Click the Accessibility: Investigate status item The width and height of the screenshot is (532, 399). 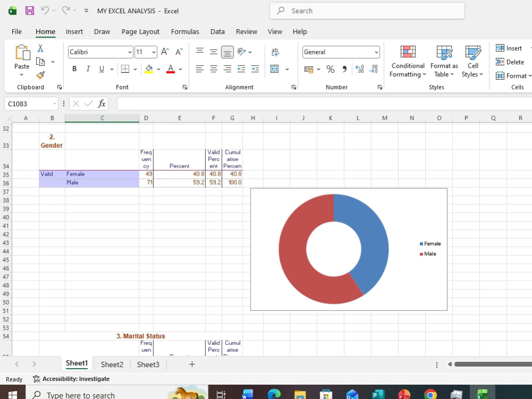71,379
